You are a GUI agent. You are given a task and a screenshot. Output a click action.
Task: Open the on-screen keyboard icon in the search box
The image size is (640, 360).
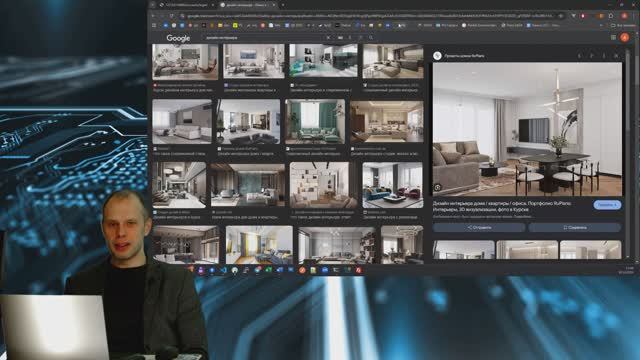click(x=340, y=38)
